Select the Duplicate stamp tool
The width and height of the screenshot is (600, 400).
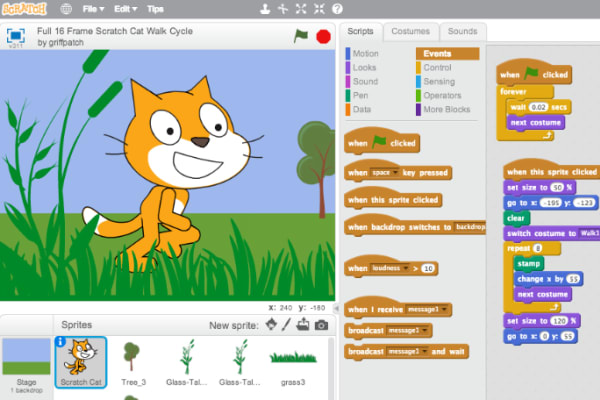(x=265, y=9)
